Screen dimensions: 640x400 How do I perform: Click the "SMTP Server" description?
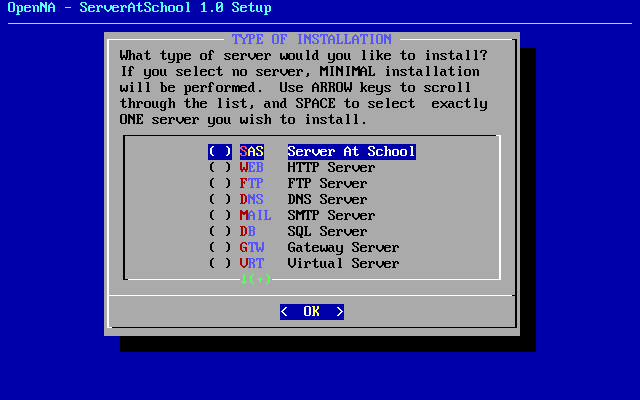coord(331,216)
